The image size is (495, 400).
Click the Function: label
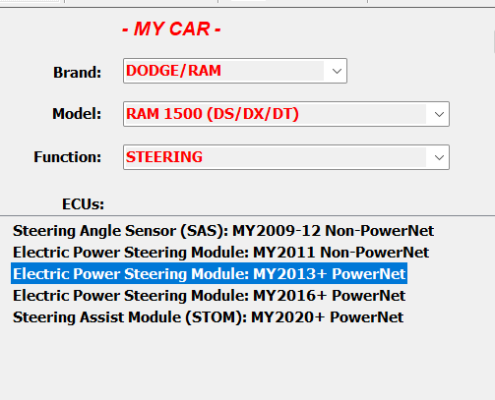(x=67, y=157)
